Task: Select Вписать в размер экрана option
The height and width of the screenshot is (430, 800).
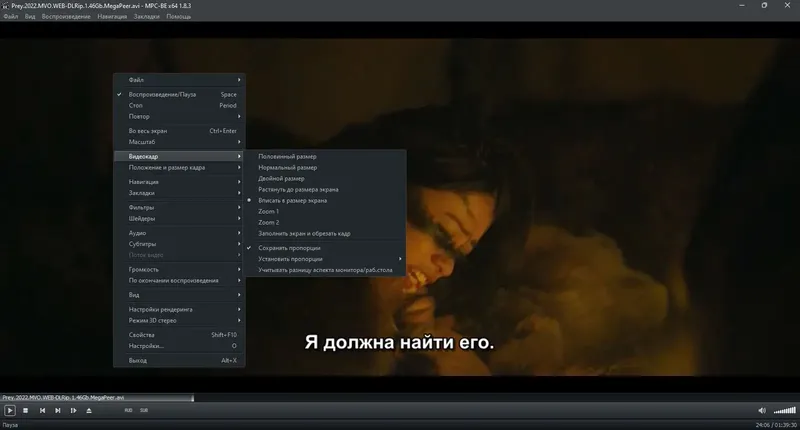Action: [325, 200]
